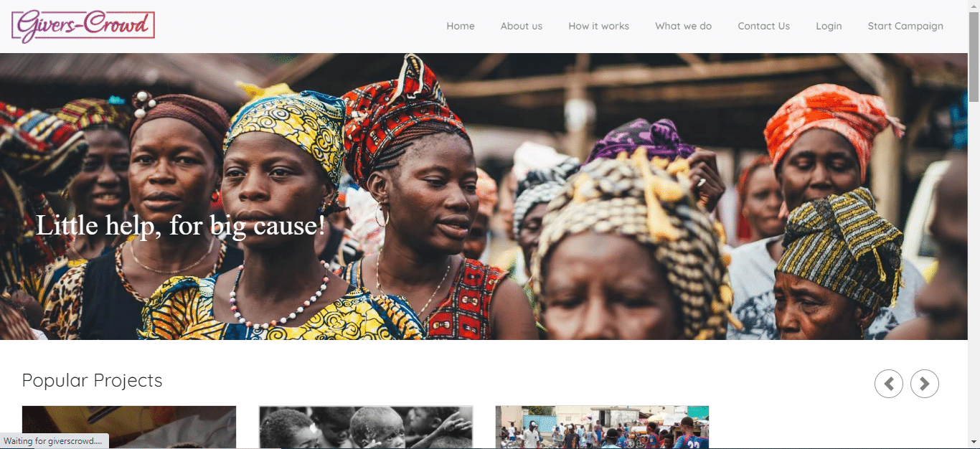The width and height of the screenshot is (980, 449).
Task: Click the Login link
Action: [829, 26]
